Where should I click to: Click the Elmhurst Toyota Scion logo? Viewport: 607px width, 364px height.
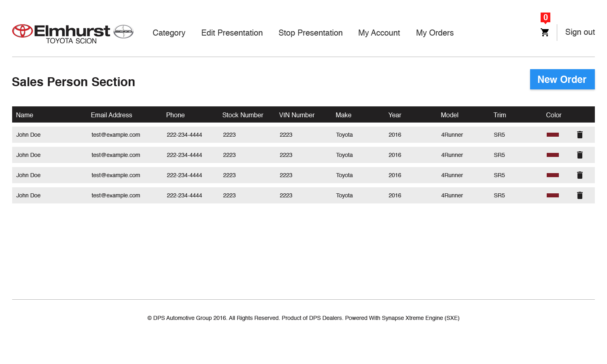click(x=73, y=33)
